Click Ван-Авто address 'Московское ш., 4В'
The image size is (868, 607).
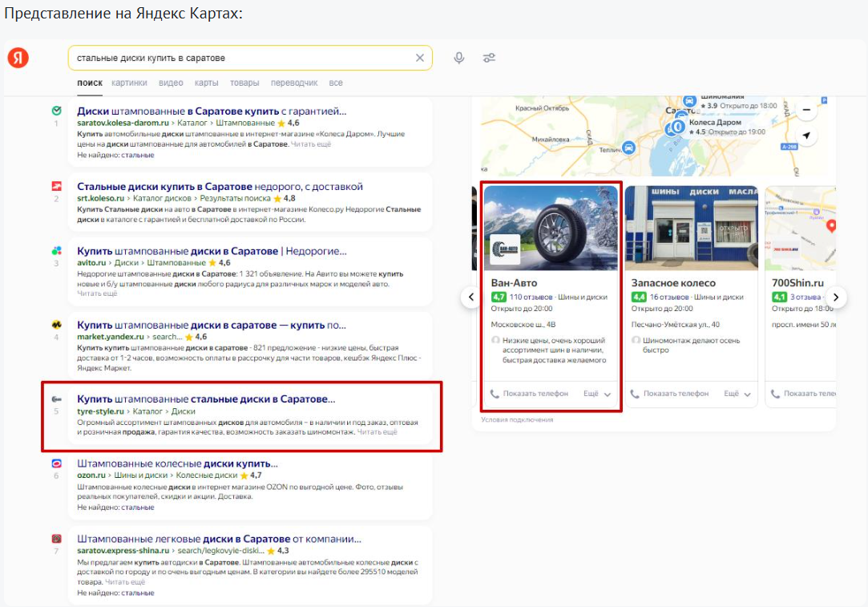pos(523,325)
